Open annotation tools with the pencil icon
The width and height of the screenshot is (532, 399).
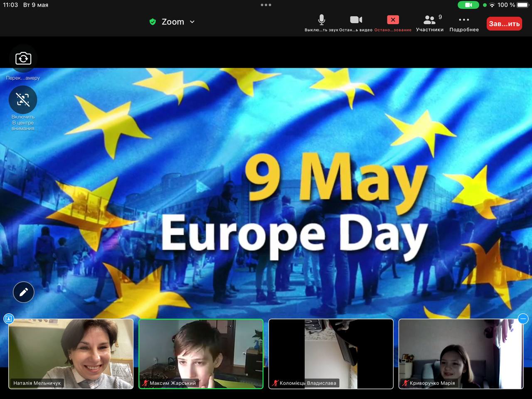pyautogui.click(x=24, y=292)
